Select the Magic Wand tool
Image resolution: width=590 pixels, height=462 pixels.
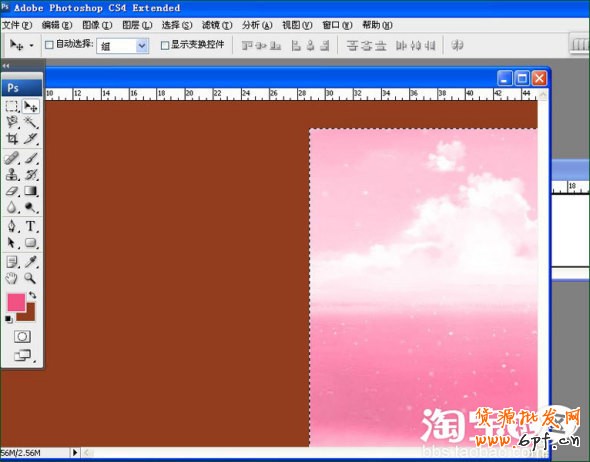[30, 122]
